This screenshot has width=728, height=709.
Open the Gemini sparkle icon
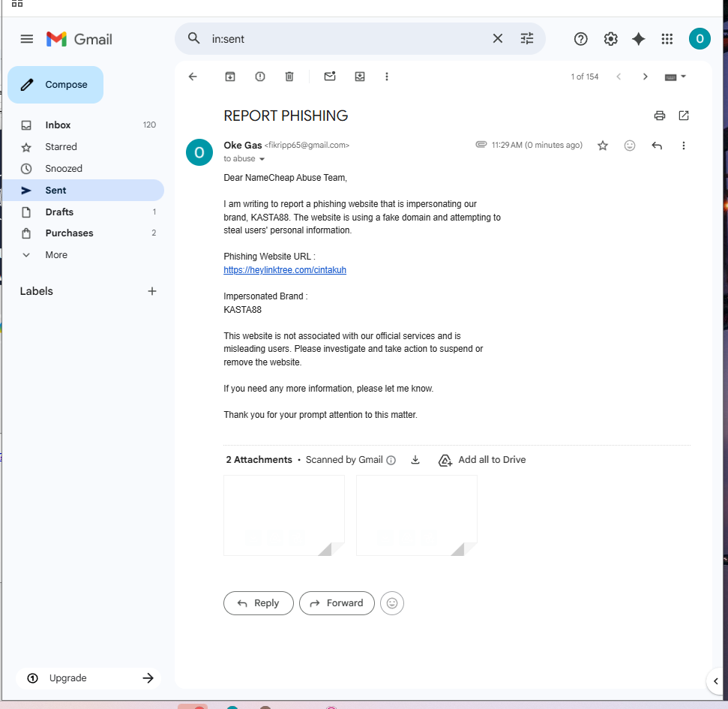click(639, 39)
